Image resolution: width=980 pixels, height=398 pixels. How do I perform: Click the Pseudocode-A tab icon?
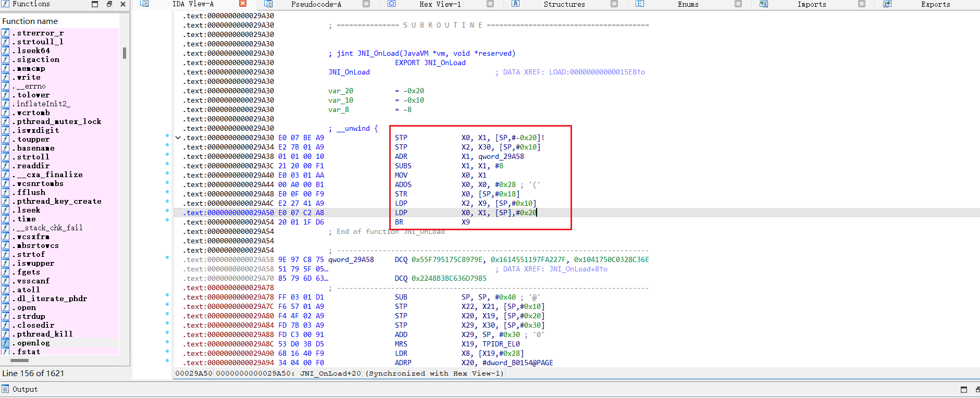(x=268, y=4)
